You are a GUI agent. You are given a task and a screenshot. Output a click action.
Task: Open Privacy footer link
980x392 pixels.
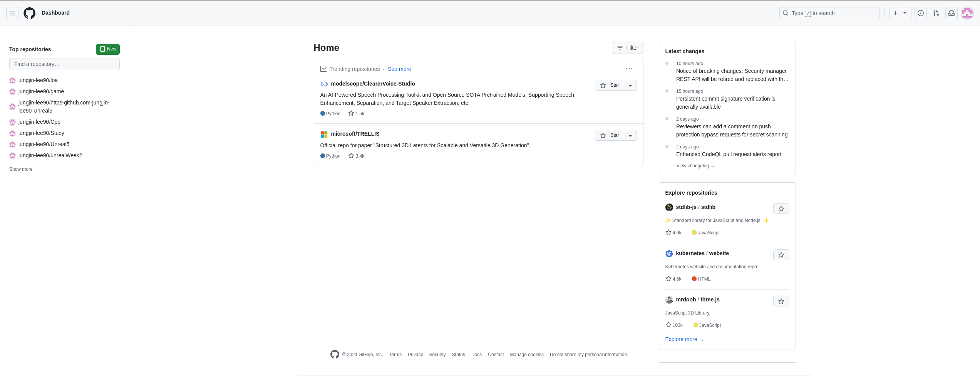point(415,355)
